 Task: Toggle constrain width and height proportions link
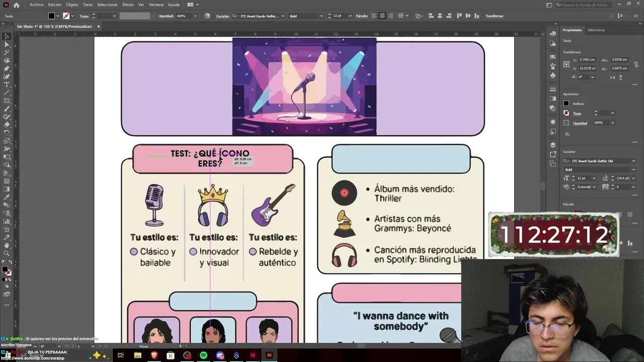click(x=636, y=64)
